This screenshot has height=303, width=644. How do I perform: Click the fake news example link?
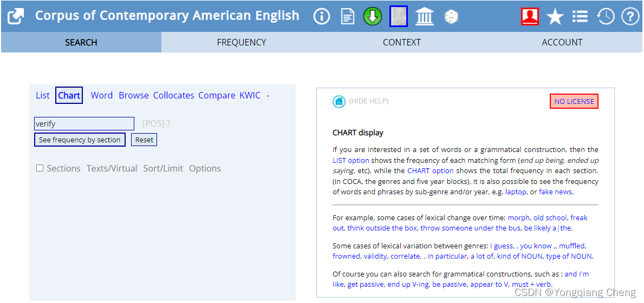(555, 192)
